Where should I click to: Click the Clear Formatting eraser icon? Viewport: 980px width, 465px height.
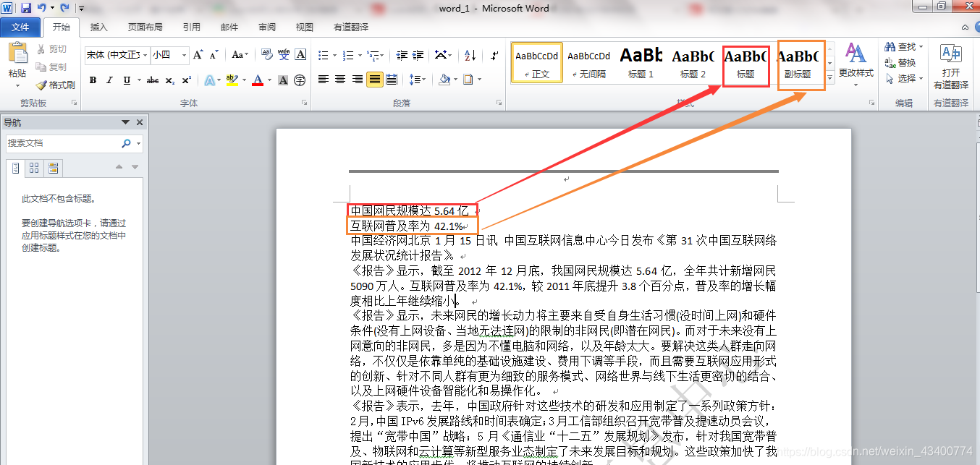point(266,55)
